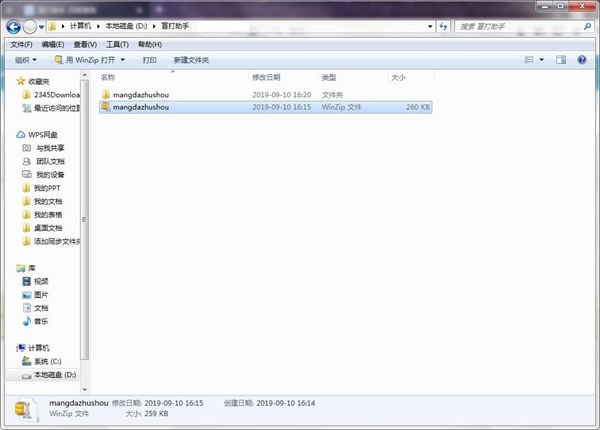Click the WPS网盘 cloud icon

tap(21, 134)
